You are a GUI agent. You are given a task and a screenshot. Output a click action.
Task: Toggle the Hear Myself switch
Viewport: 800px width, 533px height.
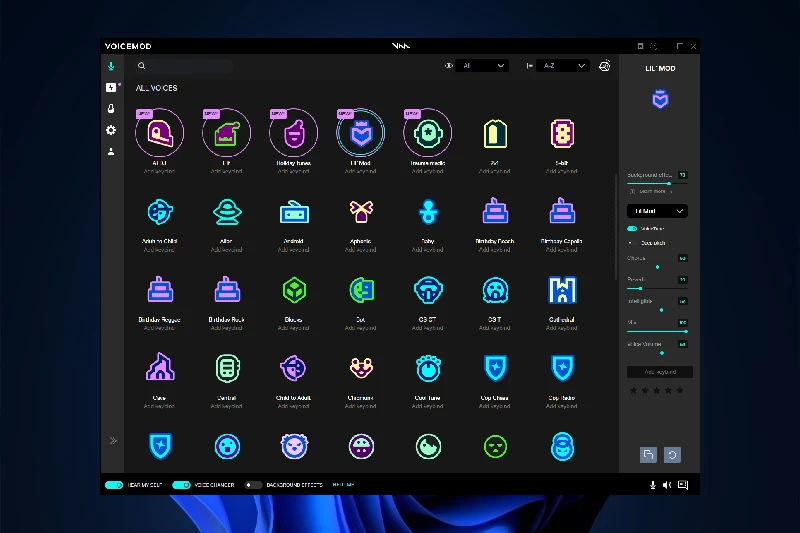114,485
